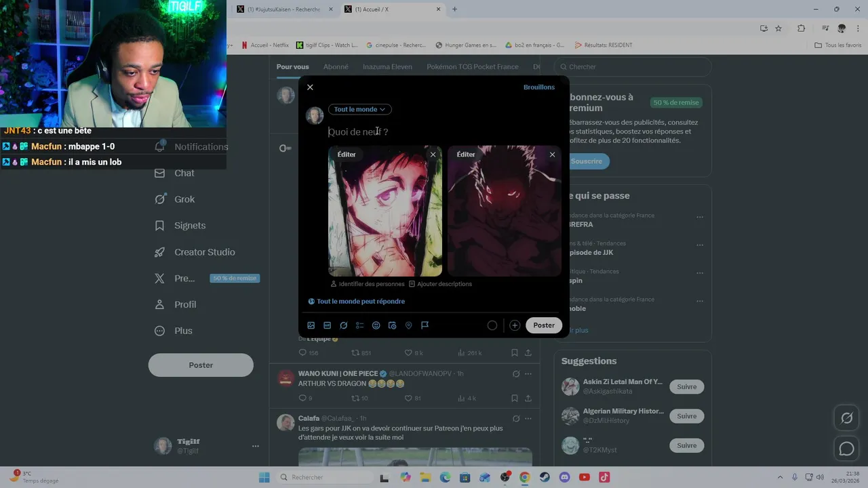Image resolution: width=868 pixels, height=488 pixels.
Task: Open the 'Tout le monde' audience dropdown
Action: click(x=359, y=109)
